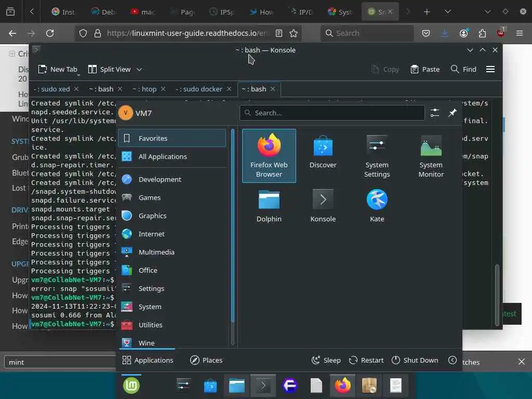Launch System Monitor from Favorites grid

click(431, 156)
